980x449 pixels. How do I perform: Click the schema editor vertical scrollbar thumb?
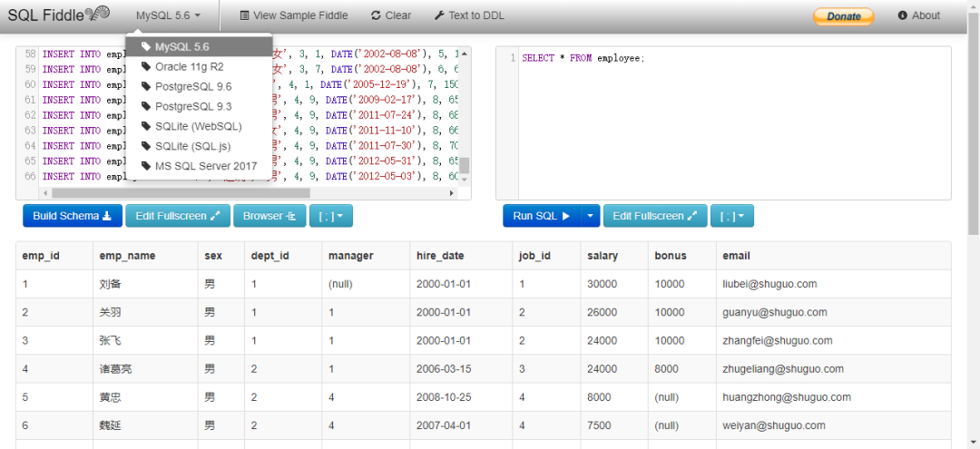(x=465, y=165)
